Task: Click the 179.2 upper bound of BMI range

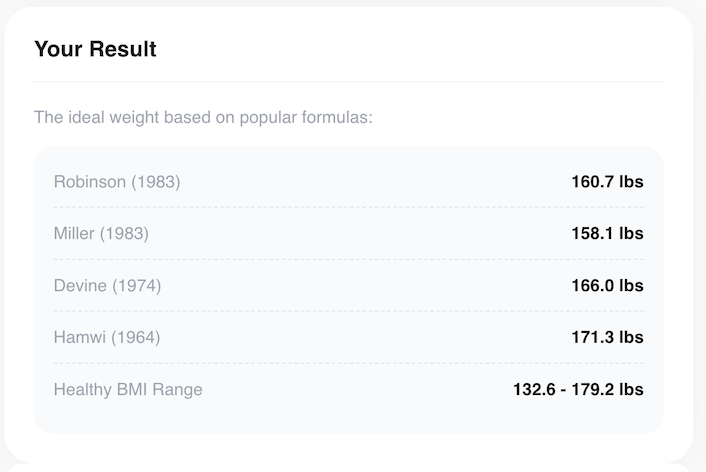Action: pos(591,390)
